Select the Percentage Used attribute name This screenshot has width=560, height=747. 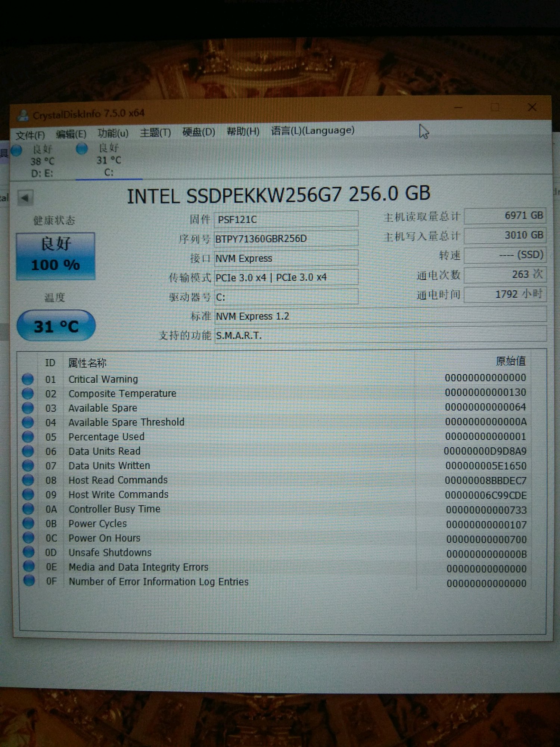(106, 437)
